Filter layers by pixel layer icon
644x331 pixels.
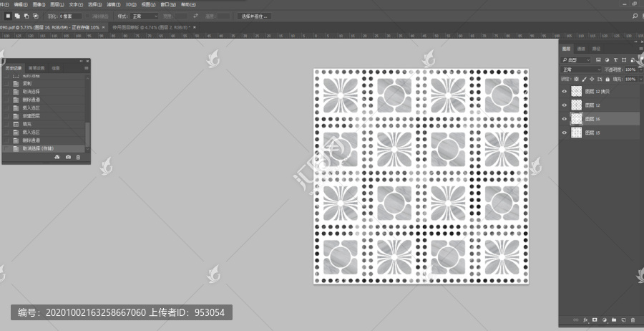click(598, 60)
